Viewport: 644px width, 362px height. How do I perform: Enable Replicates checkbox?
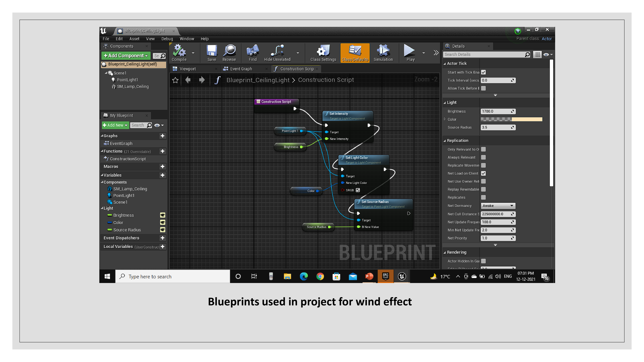(483, 197)
